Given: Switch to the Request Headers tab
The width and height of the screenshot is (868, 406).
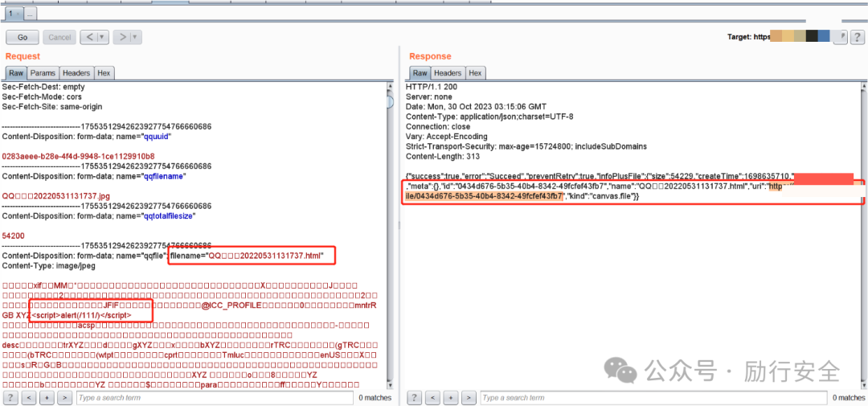Looking at the screenshot, I should pos(76,73).
